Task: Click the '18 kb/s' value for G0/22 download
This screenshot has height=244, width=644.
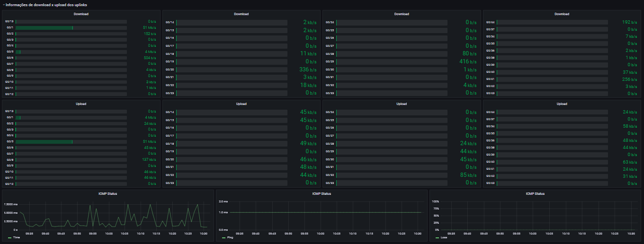Action: [308, 85]
